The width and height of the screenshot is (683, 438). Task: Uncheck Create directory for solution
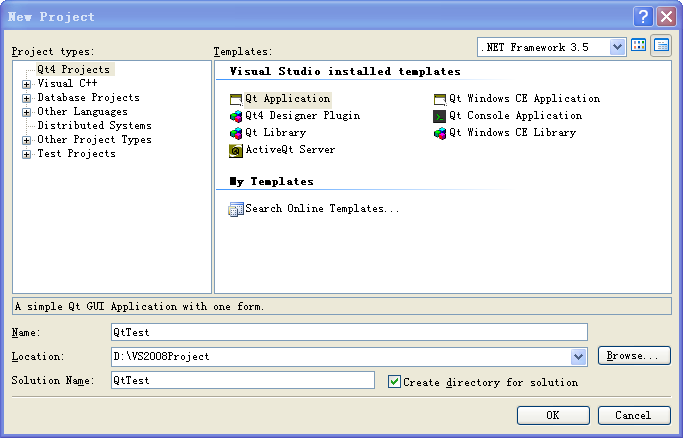coord(394,381)
